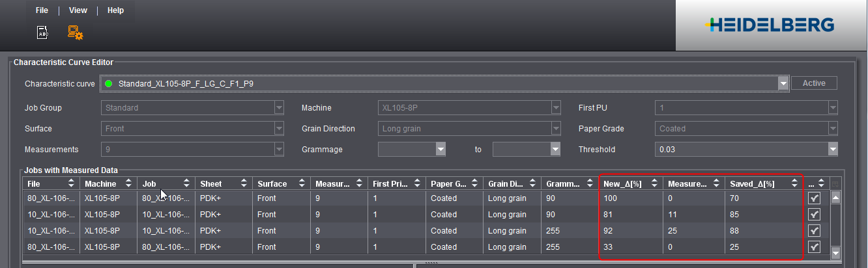Image resolution: width=868 pixels, height=268 pixels.
Task: Click the ABC document toolbar icon
Action: point(42,32)
